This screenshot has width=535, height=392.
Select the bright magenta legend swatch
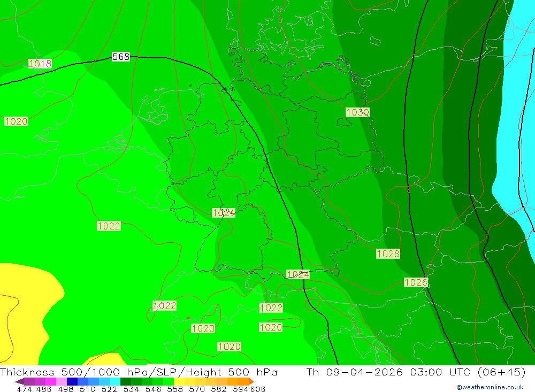pyautogui.click(x=50, y=381)
